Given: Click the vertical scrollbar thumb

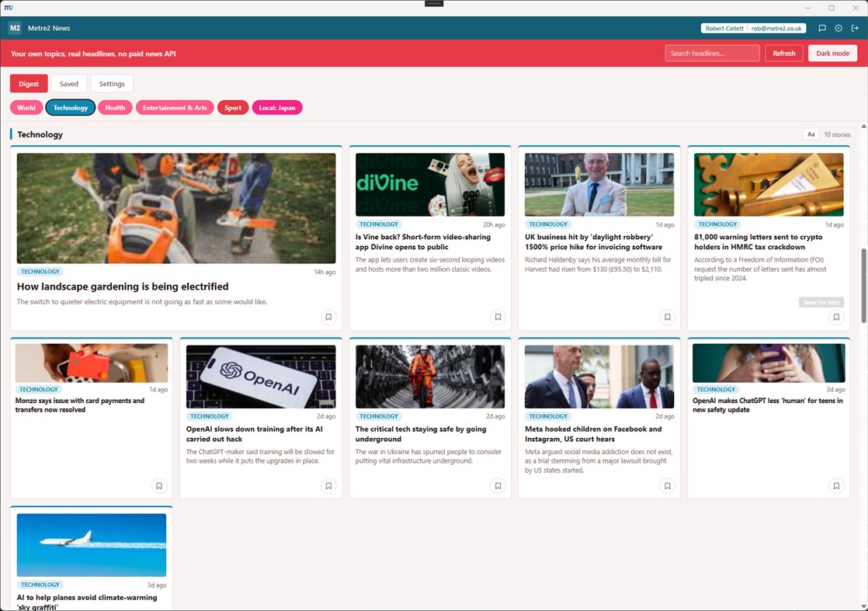Looking at the screenshot, I should click(x=863, y=286).
